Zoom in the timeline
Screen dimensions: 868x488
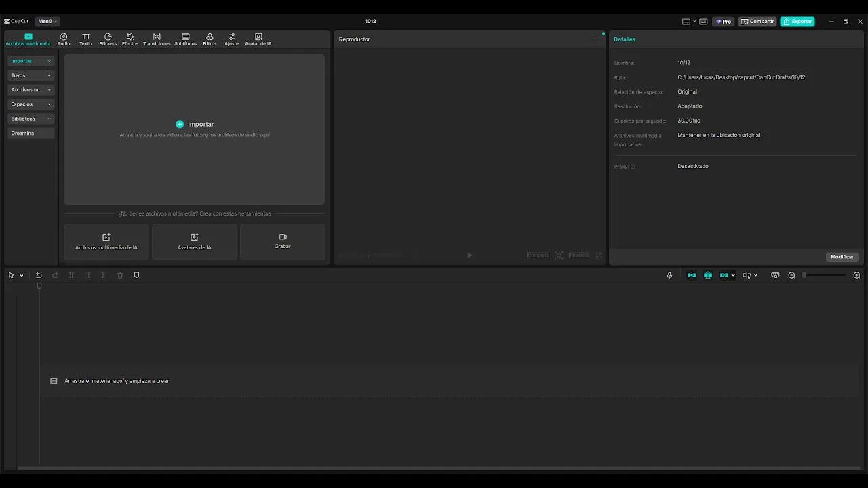pos(856,275)
